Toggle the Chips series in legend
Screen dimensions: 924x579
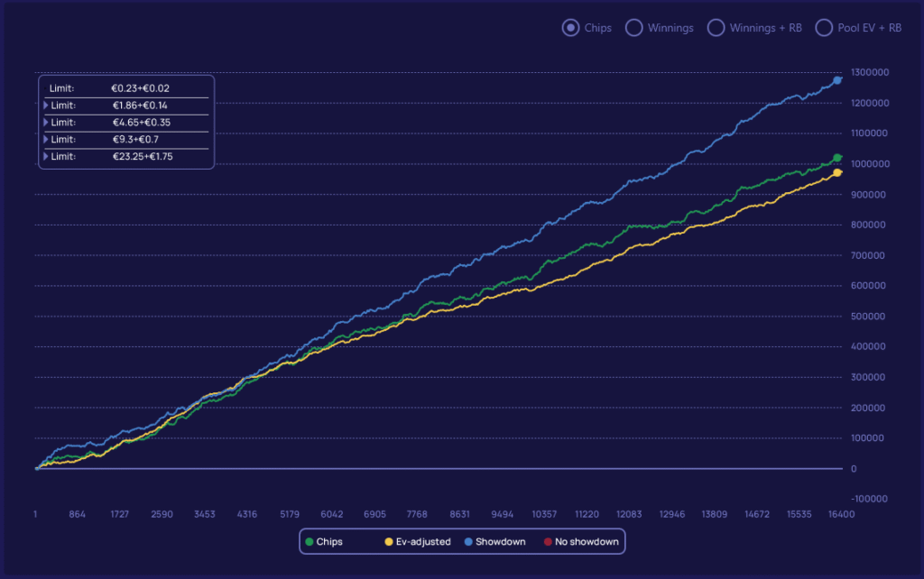click(324, 542)
